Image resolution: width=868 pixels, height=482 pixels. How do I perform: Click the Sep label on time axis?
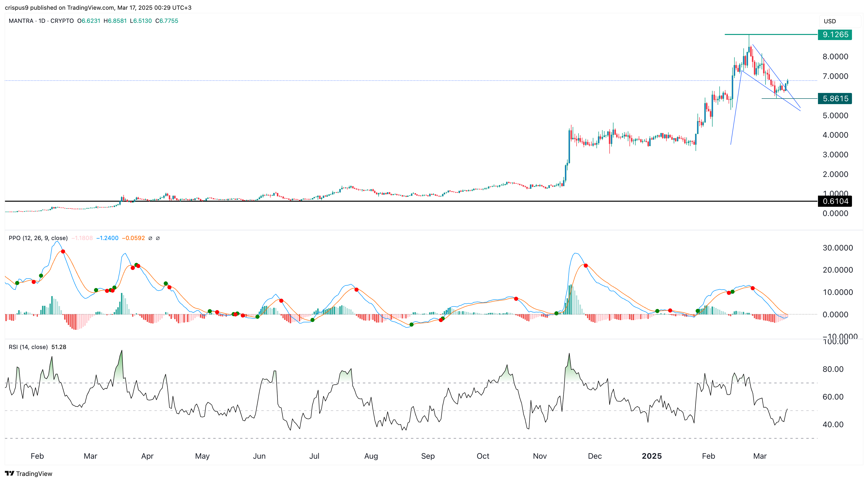[428, 457]
